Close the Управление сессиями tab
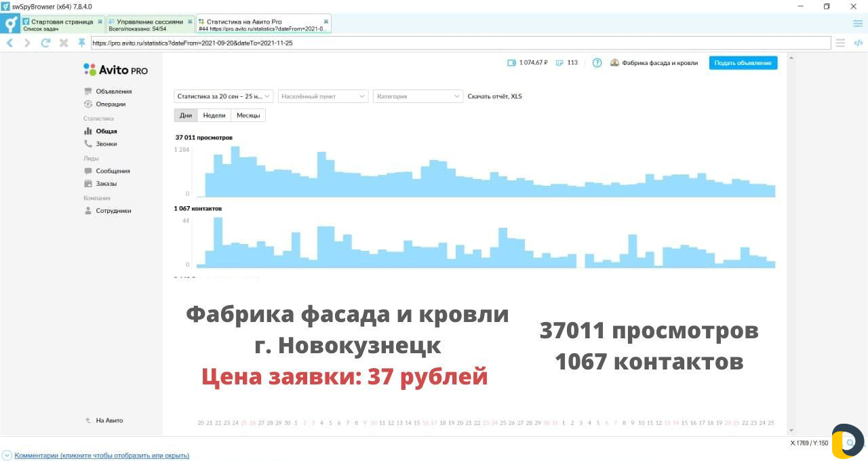Screen dimensions: 868x461 191,22
